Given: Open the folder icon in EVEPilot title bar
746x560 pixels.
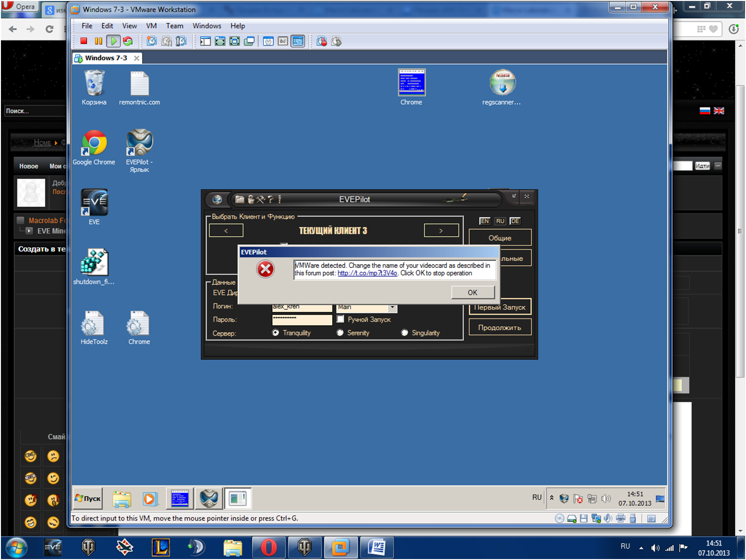Looking at the screenshot, I should tap(240, 199).
